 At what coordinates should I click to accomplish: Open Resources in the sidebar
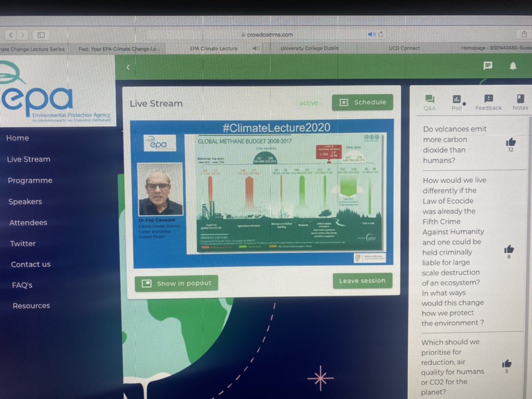(x=31, y=305)
